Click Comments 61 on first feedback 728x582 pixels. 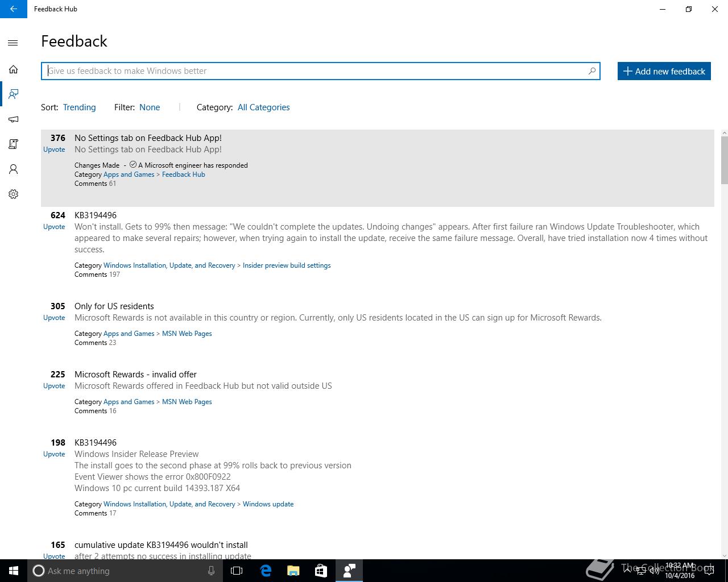[x=95, y=184]
